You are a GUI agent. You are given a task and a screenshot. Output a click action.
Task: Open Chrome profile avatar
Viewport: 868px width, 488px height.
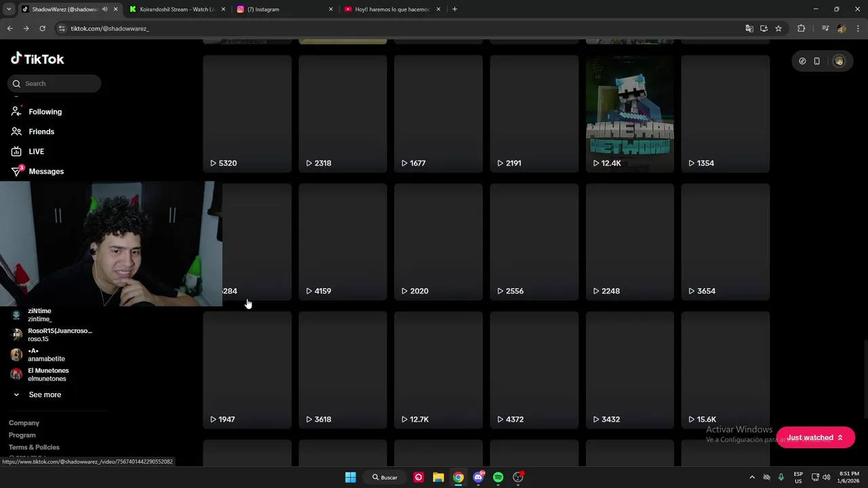tap(842, 28)
